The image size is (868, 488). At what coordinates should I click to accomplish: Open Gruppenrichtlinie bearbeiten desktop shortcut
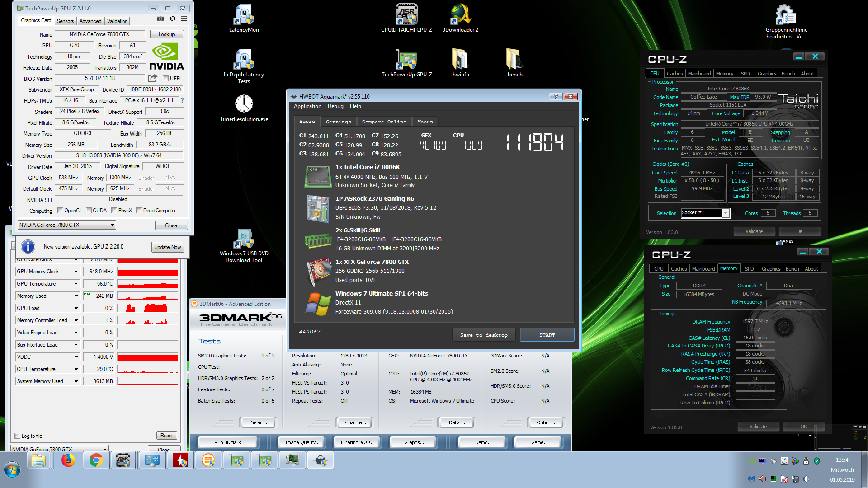(x=786, y=22)
